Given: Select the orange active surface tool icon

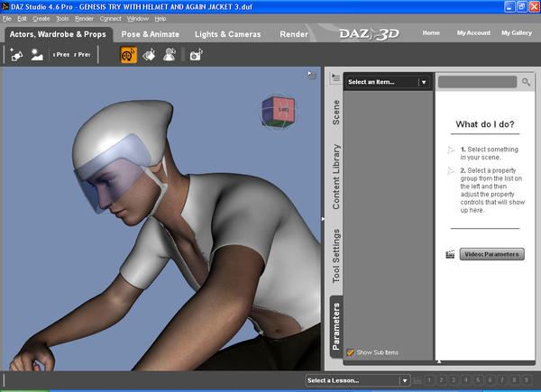Looking at the screenshot, I should (129, 55).
